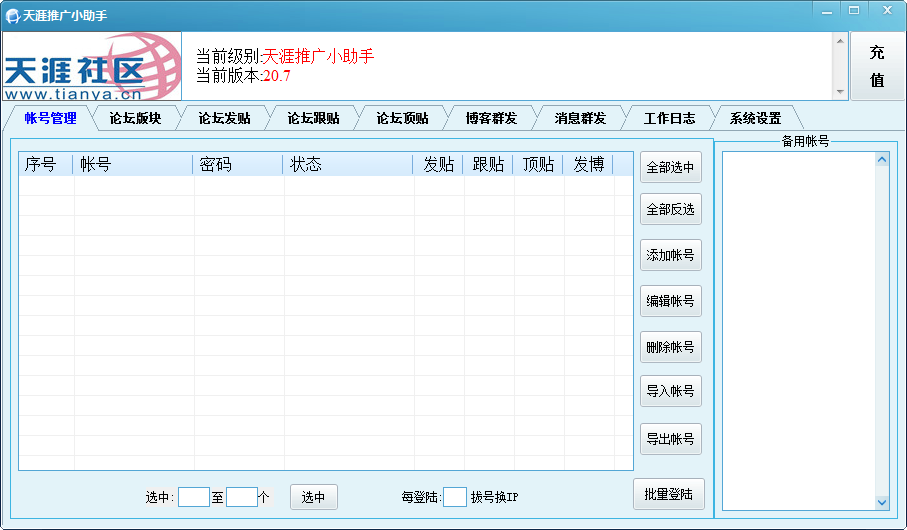Click the 删除帐号 button
The width and height of the screenshot is (907, 530).
[670, 347]
